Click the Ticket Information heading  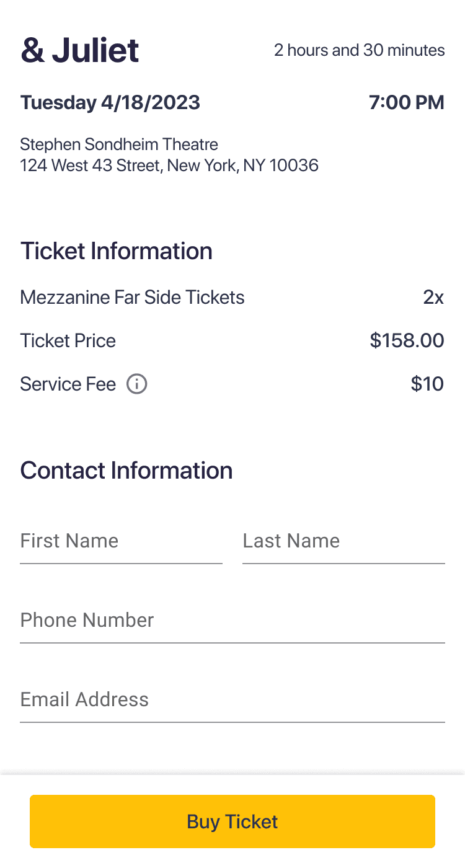click(117, 251)
